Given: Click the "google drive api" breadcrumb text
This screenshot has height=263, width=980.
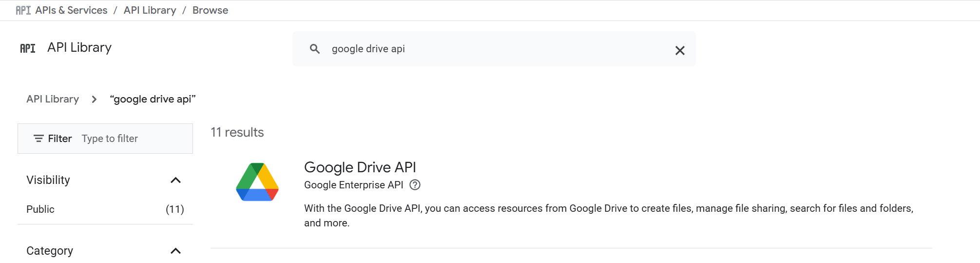Looking at the screenshot, I should (153, 99).
